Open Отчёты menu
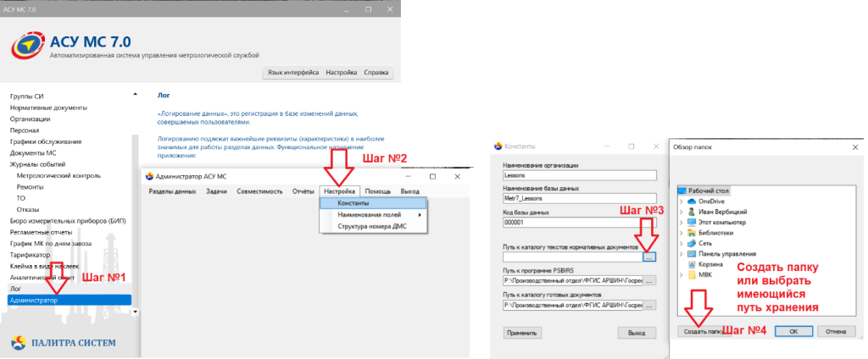868x359 pixels. click(303, 191)
